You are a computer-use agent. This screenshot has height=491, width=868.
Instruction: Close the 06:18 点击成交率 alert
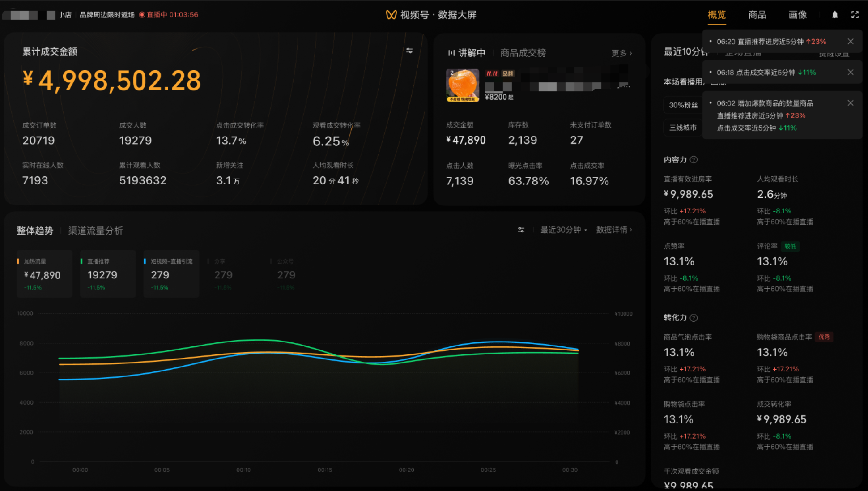850,72
